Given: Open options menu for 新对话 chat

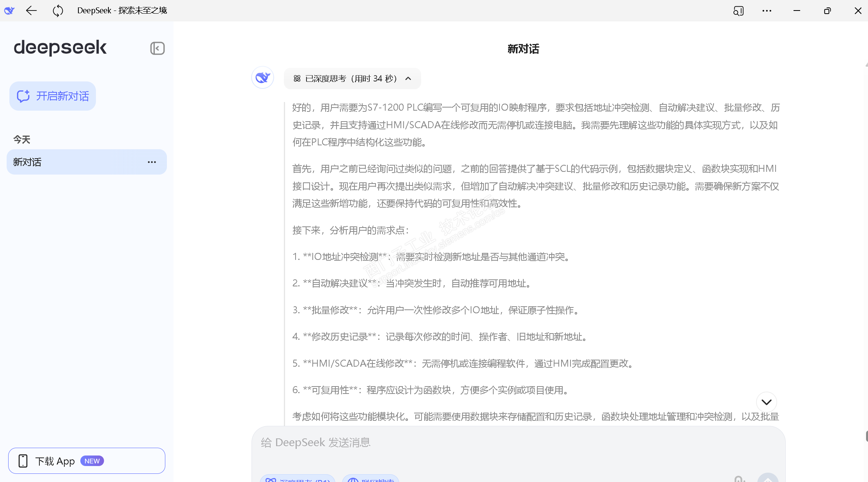Looking at the screenshot, I should 152,162.
